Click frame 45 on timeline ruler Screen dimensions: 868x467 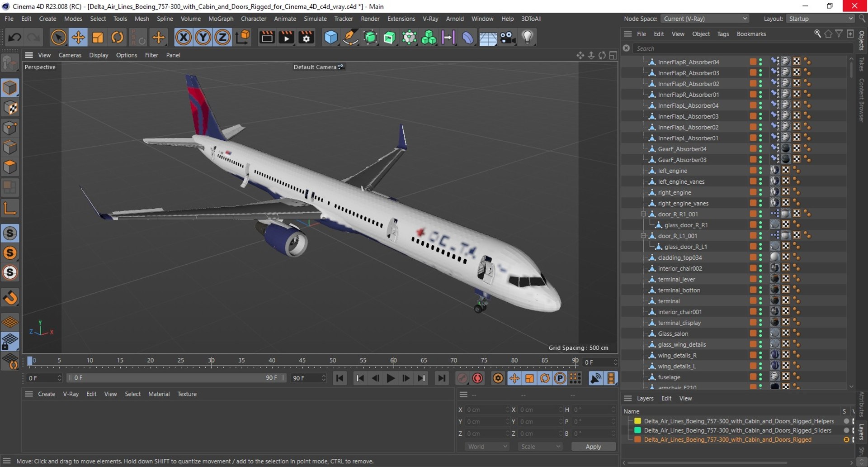(302, 361)
